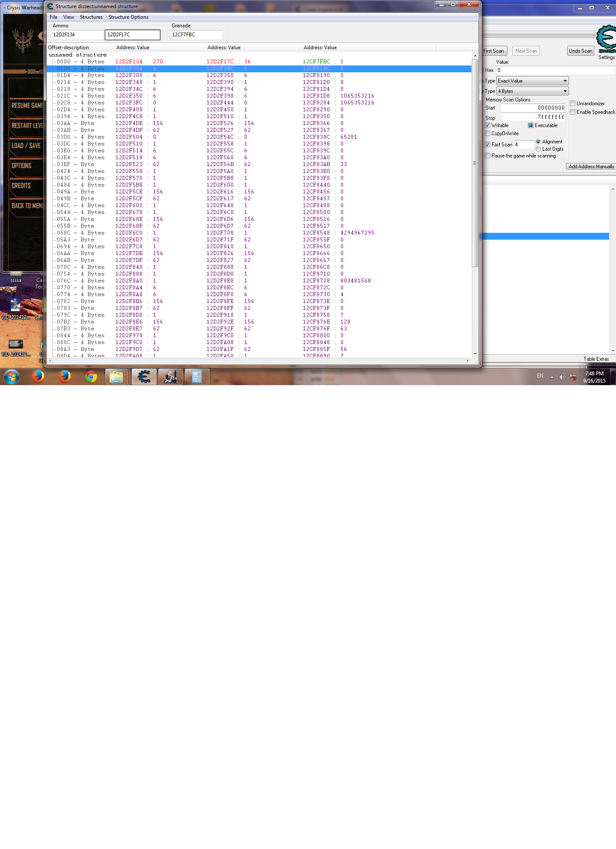Launch the first Firefox taskbar icon
Screen dimensions: 616x849
pos(38,377)
